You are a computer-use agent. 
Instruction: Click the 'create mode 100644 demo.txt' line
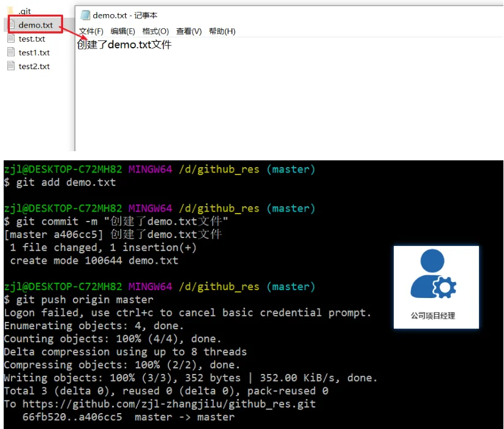[x=94, y=261]
